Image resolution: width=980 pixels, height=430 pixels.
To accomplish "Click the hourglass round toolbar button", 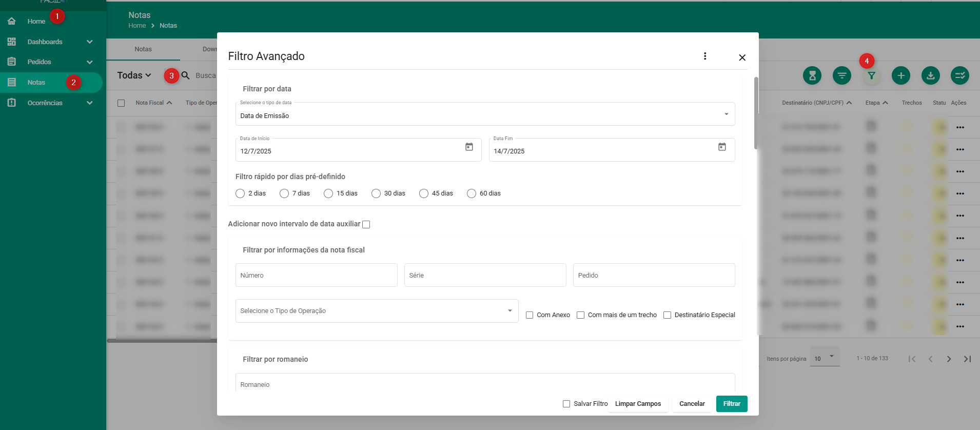I will pos(812,75).
